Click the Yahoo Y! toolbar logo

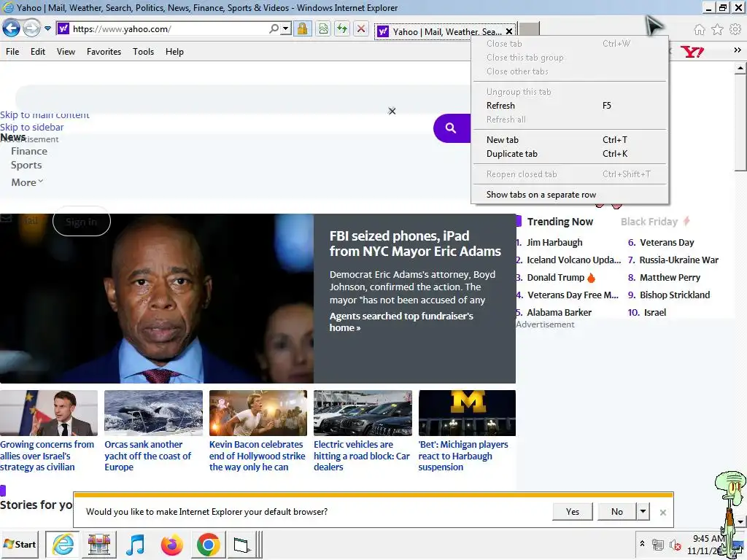click(692, 52)
